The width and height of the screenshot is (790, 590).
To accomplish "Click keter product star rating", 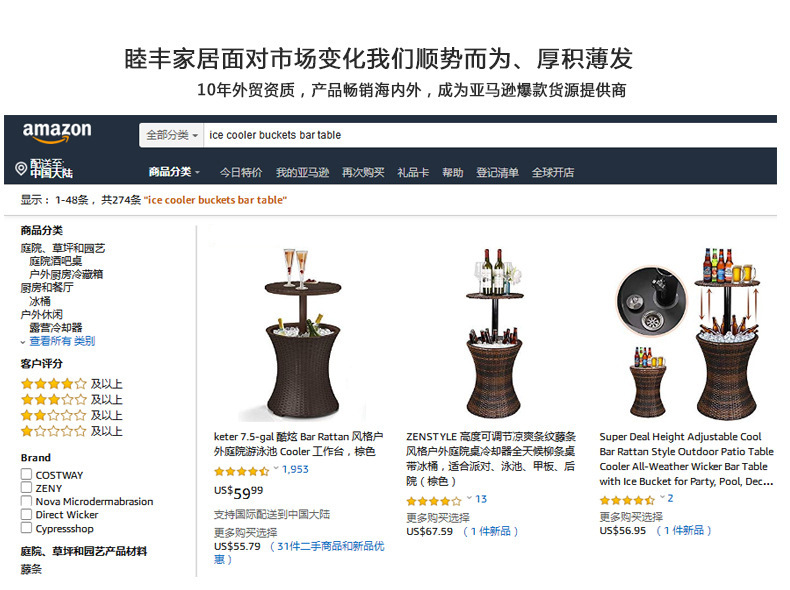I will [241, 472].
